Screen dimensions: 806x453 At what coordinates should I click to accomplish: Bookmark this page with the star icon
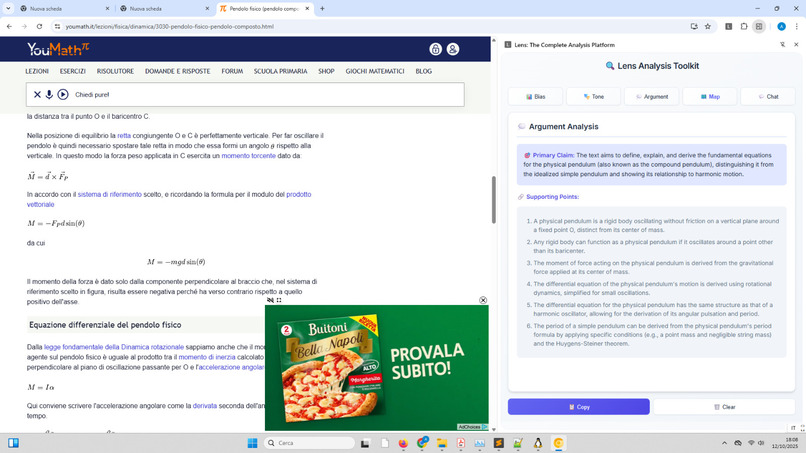[x=708, y=26]
